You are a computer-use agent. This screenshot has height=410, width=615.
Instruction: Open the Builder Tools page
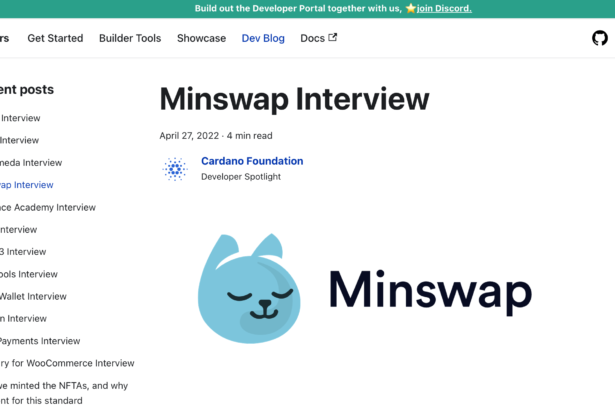[x=130, y=38]
